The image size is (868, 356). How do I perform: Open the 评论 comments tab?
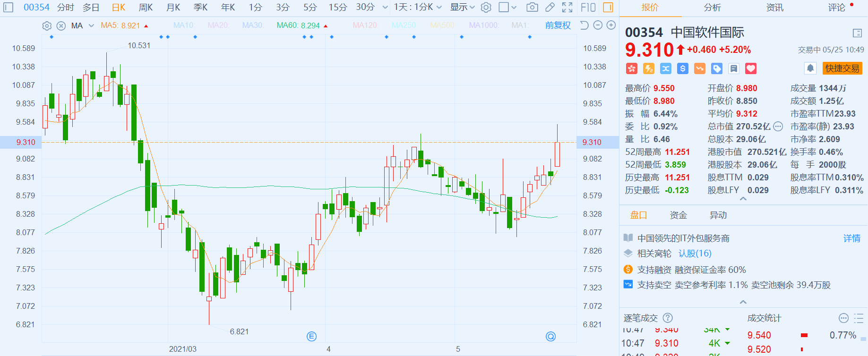pyautogui.click(x=837, y=8)
